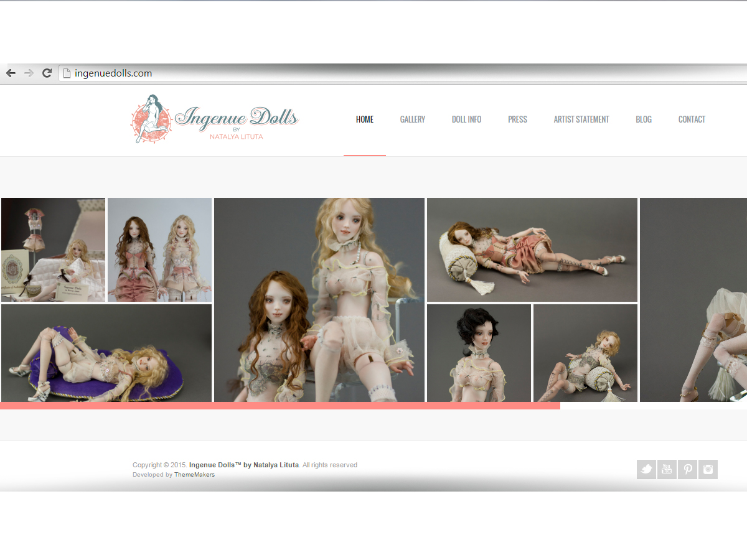Reload the page with the refresh icon
The image size is (747, 560).
click(47, 73)
